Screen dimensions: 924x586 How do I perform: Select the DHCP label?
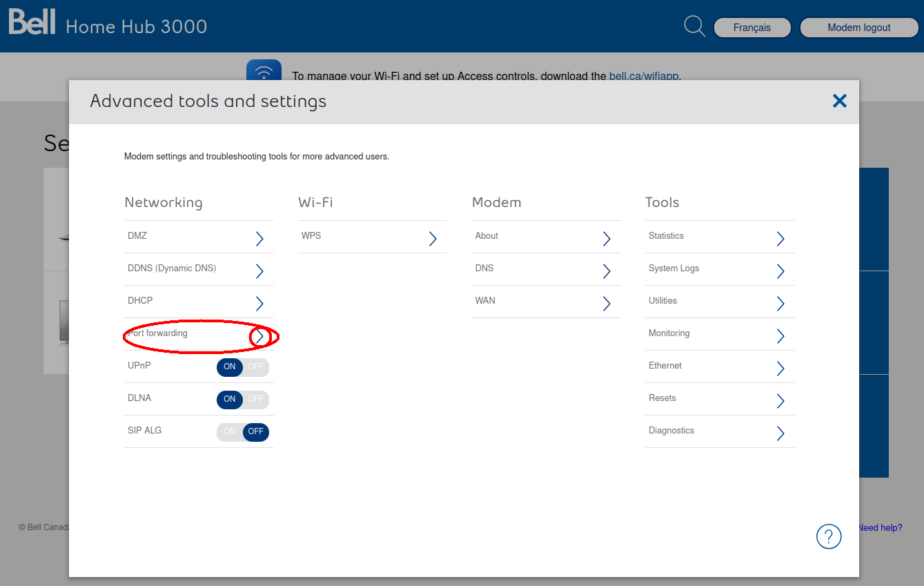point(140,300)
